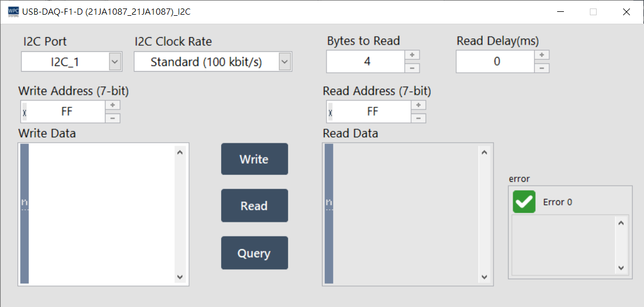This screenshot has width=644, height=307.
Task: Click inside the Write Data text area
Action: tap(102, 214)
